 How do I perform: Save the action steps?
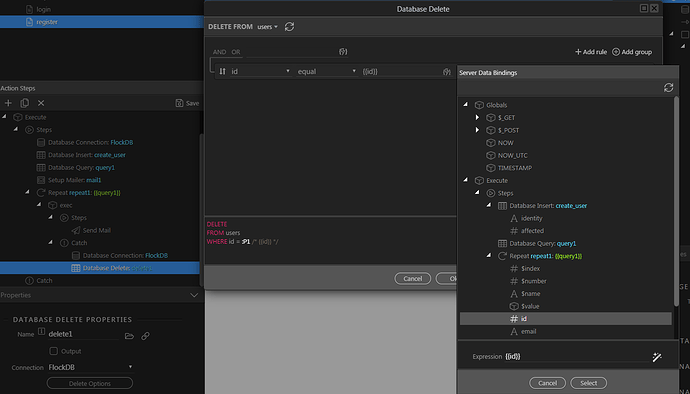[x=187, y=103]
